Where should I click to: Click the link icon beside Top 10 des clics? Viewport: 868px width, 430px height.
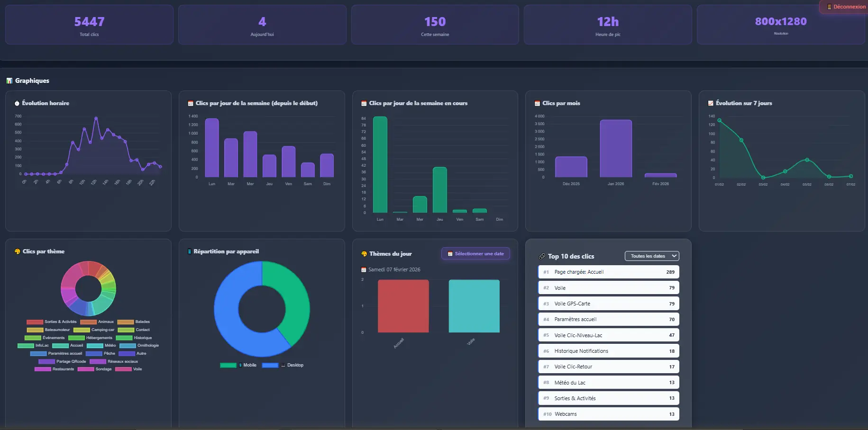coord(541,256)
